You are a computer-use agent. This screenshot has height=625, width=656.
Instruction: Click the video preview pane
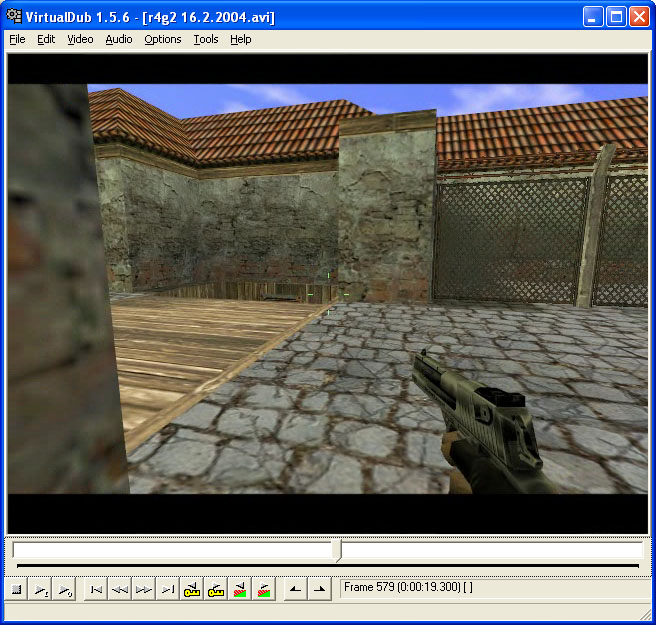(328, 294)
